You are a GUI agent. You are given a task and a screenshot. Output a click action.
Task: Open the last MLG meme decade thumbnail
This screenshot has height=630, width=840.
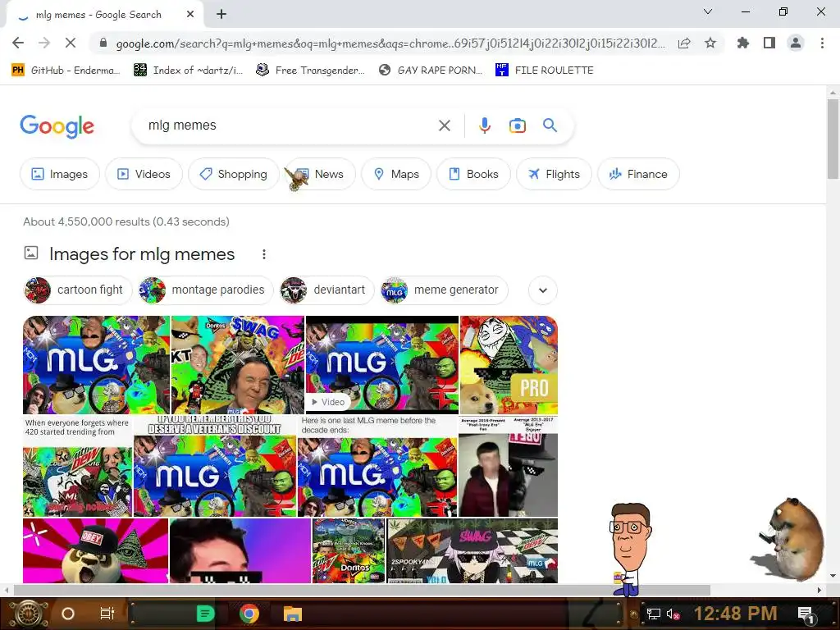377,466
